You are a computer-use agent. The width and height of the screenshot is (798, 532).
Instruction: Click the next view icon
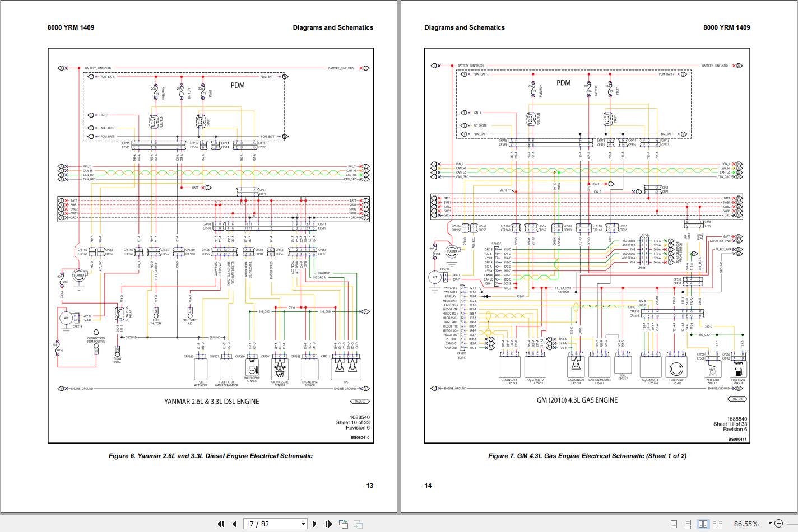(358, 524)
